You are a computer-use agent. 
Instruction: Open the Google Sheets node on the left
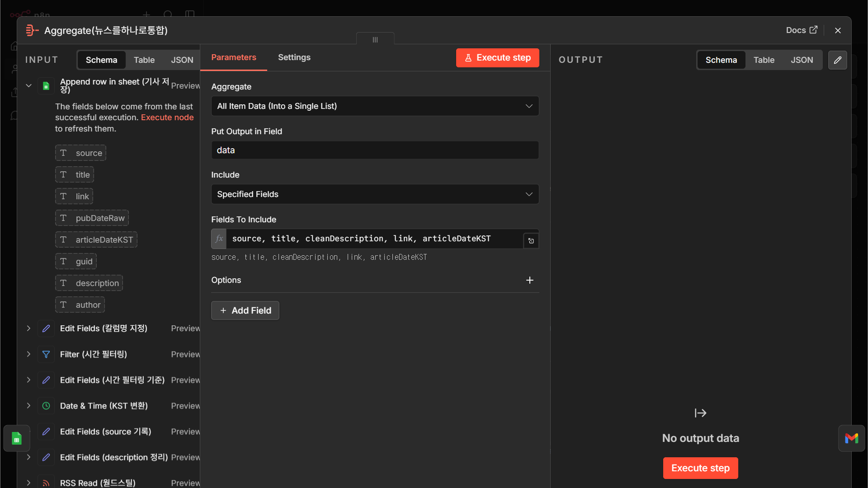pos(17,438)
